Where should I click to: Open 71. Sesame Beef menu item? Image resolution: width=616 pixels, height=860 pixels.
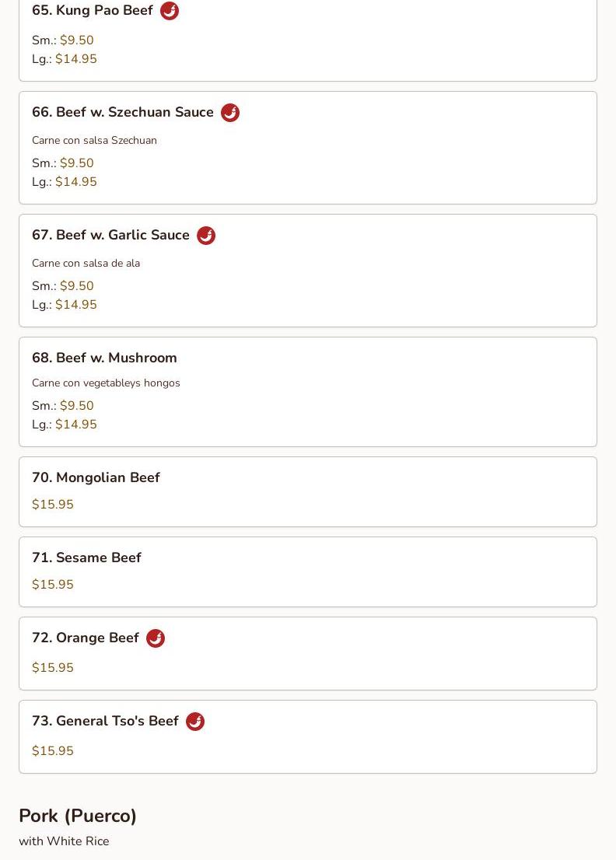[86, 558]
